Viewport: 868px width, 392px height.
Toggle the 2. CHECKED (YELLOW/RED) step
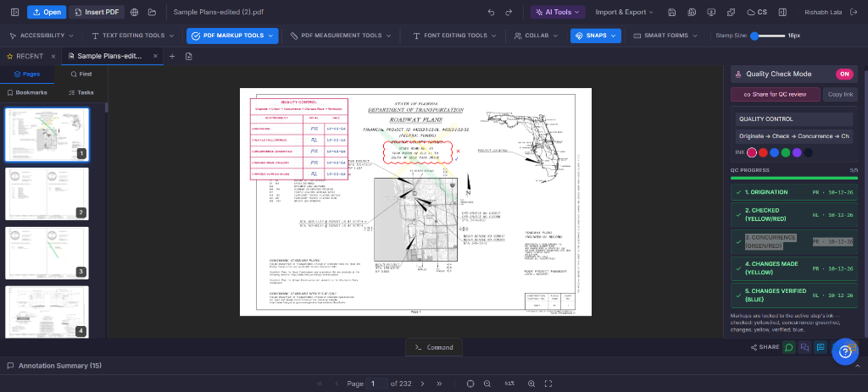[793, 214]
